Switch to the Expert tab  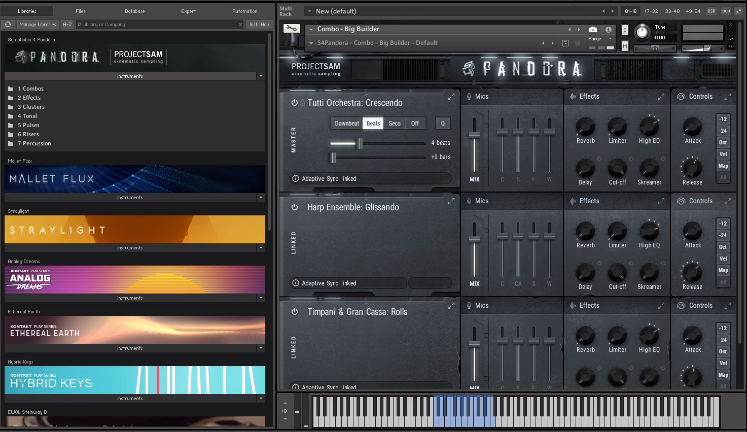tap(188, 11)
